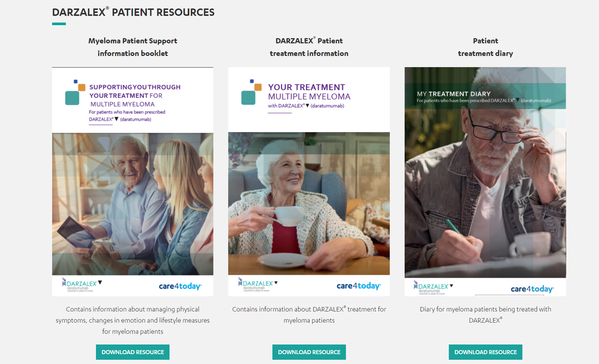Click the Myeloma Patient Support information booklet heading
The image size is (599, 364).
[133, 47]
